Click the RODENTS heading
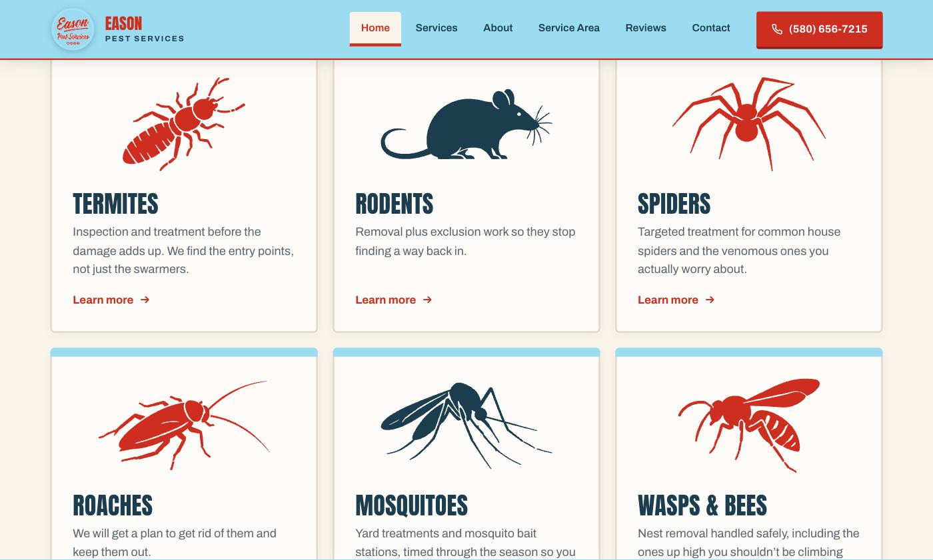The image size is (933, 560). click(x=395, y=204)
